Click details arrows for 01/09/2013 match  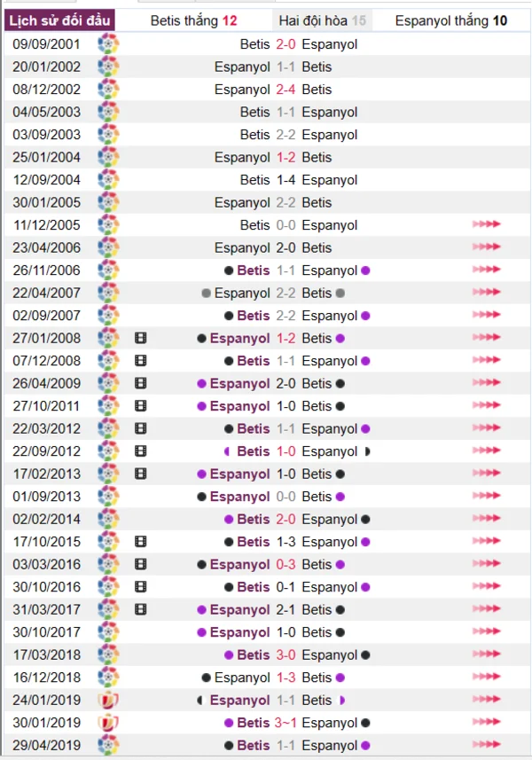click(x=487, y=496)
